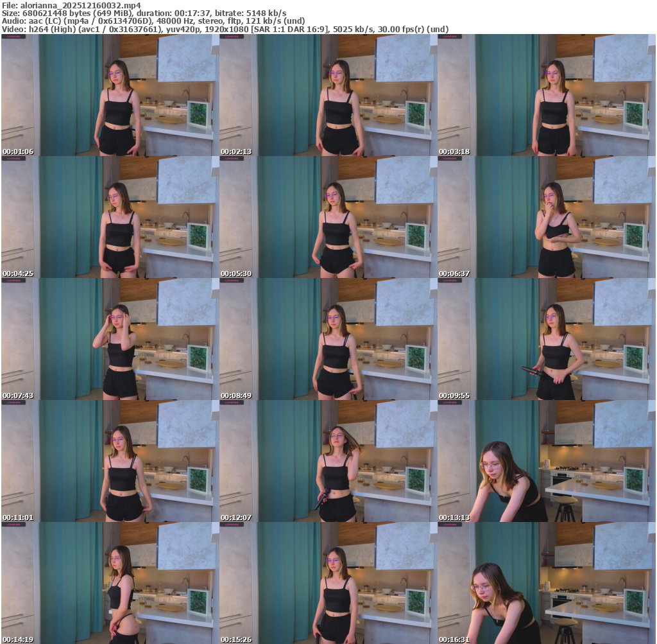Screen dimensions: 657x644
Task: Click the small badge atop the first frame
Action: pos(12,37)
